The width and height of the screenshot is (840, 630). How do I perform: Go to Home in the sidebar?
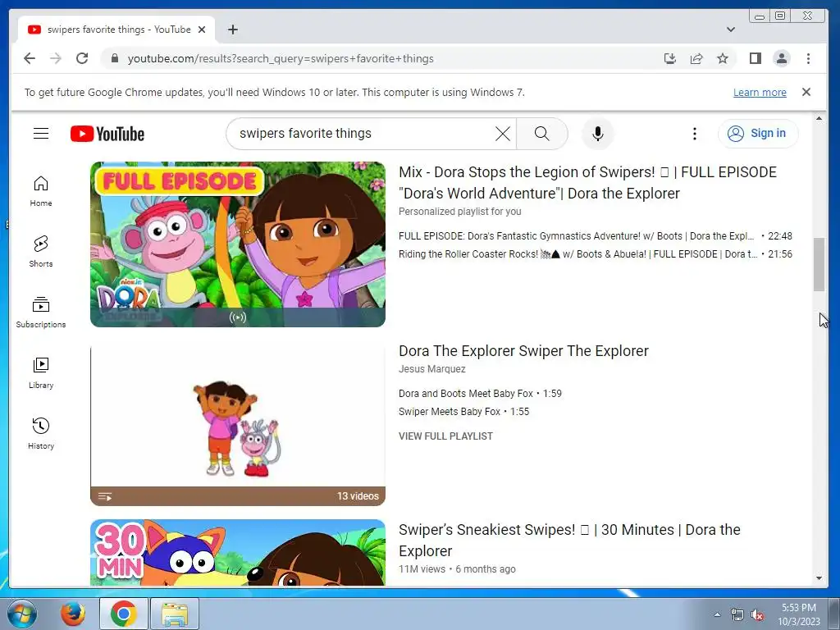pyautogui.click(x=41, y=191)
